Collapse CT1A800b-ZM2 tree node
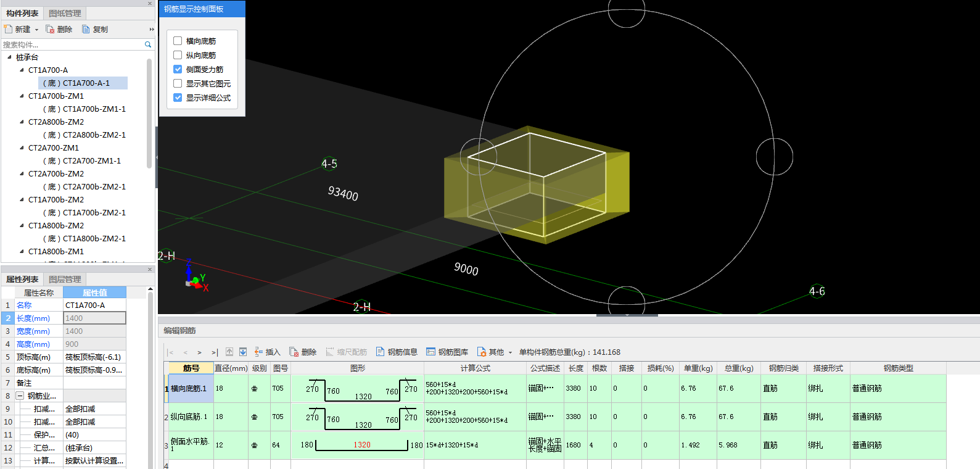 [22, 225]
